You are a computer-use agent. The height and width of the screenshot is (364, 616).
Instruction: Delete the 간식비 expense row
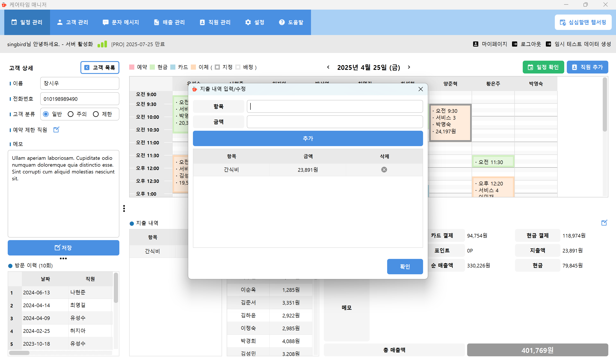coord(384,170)
